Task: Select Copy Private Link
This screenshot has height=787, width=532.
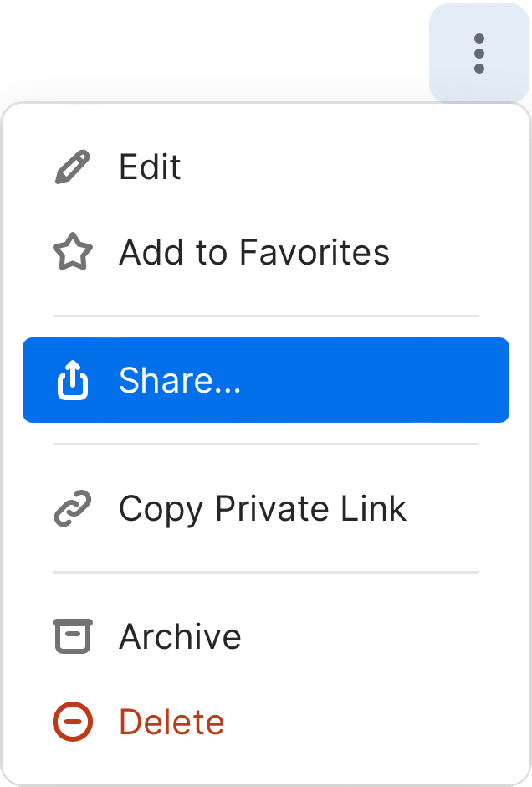Action: point(262,508)
